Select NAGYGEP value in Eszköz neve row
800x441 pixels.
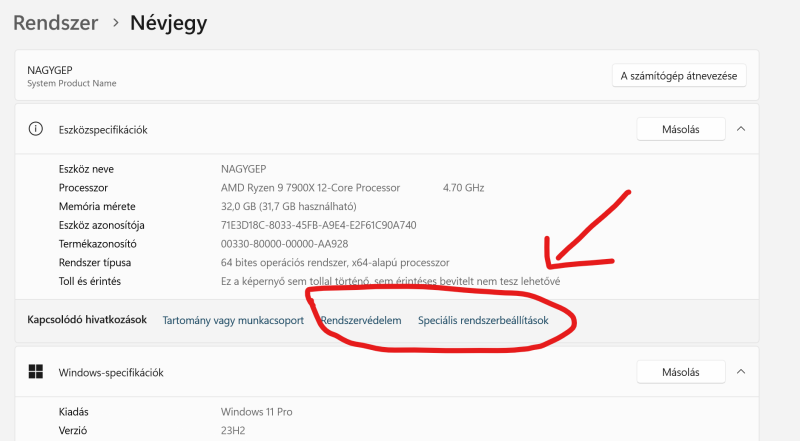pos(243,169)
